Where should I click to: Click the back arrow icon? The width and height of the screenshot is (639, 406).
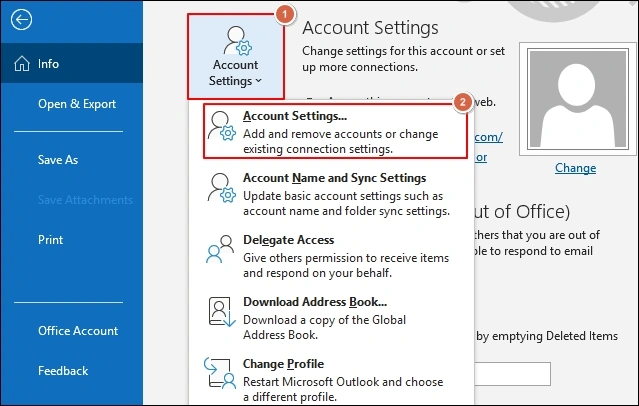pyautogui.click(x=21, y=20)
